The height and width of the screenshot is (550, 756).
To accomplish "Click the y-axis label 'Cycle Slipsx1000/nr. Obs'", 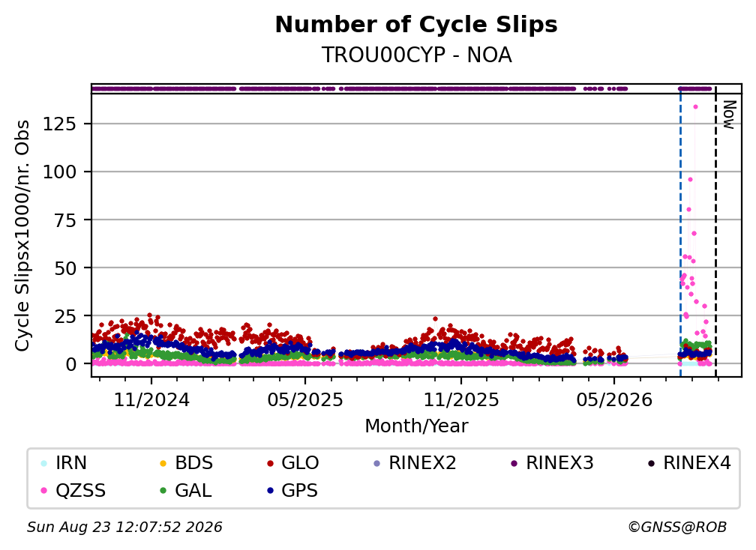I will [x=22, y=235].
